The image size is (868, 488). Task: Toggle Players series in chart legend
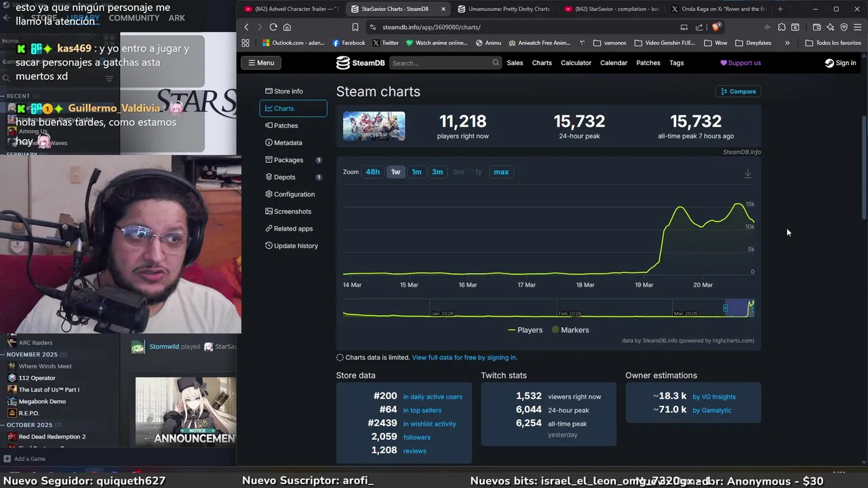526,330
